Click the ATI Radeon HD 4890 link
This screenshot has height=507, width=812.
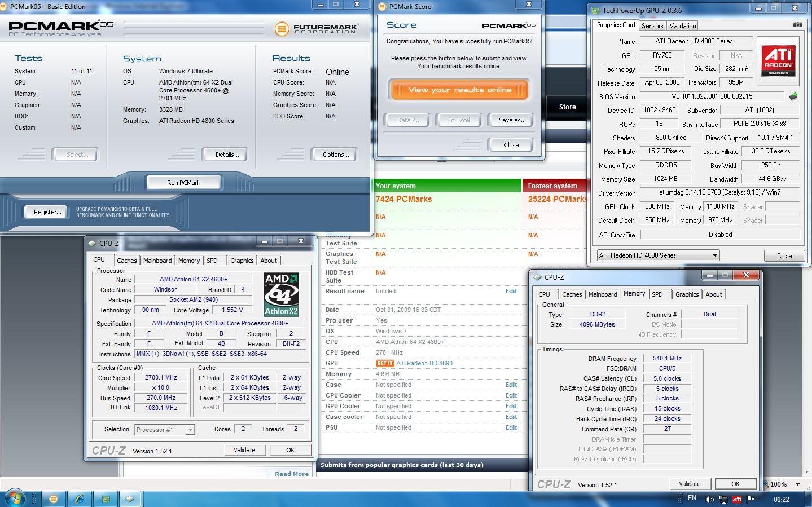[x=424, y=363]
